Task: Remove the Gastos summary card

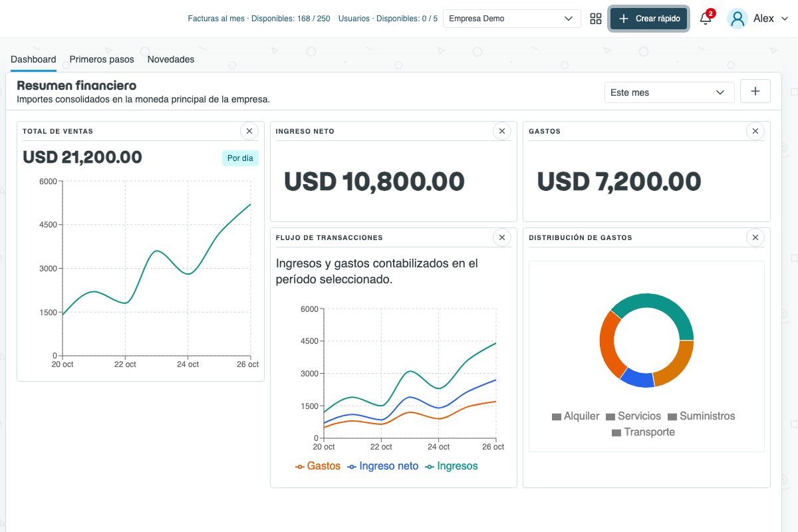Action: click(x=755, y=131)
